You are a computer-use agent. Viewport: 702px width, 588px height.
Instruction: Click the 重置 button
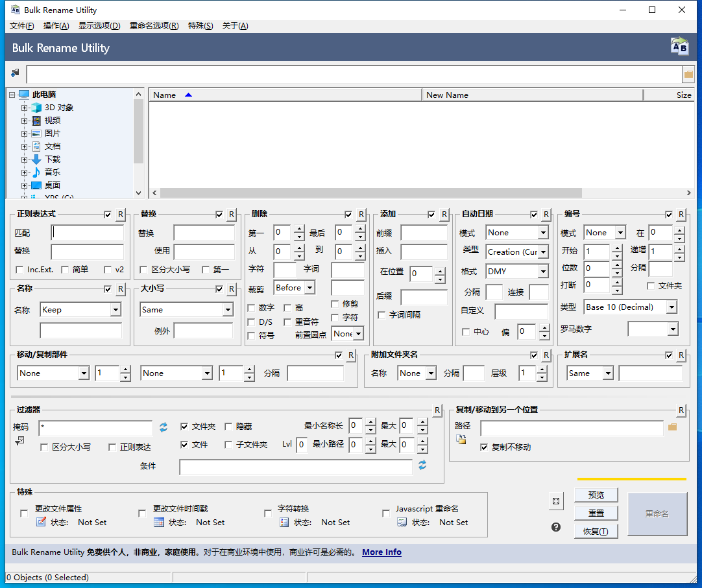[x=596, y=513]
